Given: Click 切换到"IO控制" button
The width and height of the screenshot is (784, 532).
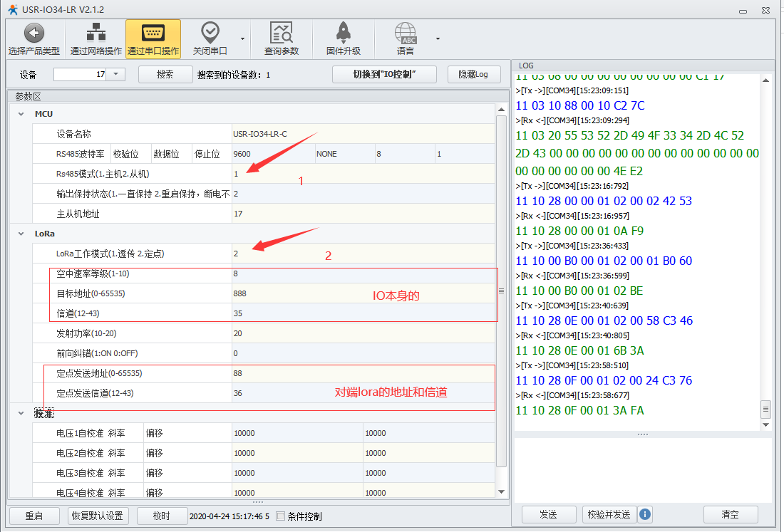Looking at the screenshot, I should tap(384, 75).
